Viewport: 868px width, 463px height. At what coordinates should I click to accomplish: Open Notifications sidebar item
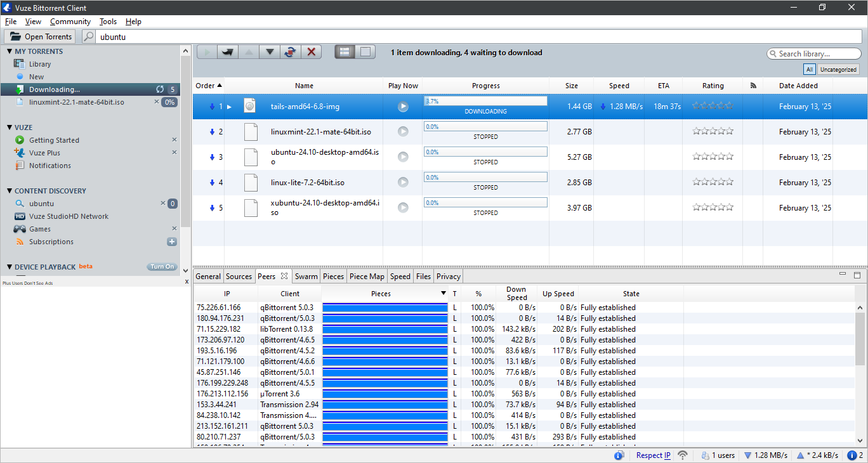[49, 166]
